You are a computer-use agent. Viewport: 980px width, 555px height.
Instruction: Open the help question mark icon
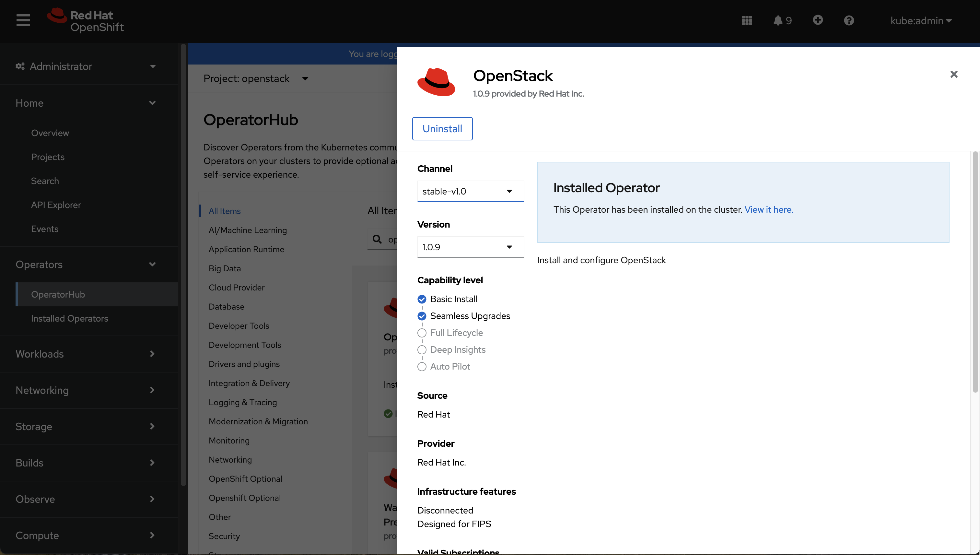point(849,20)
